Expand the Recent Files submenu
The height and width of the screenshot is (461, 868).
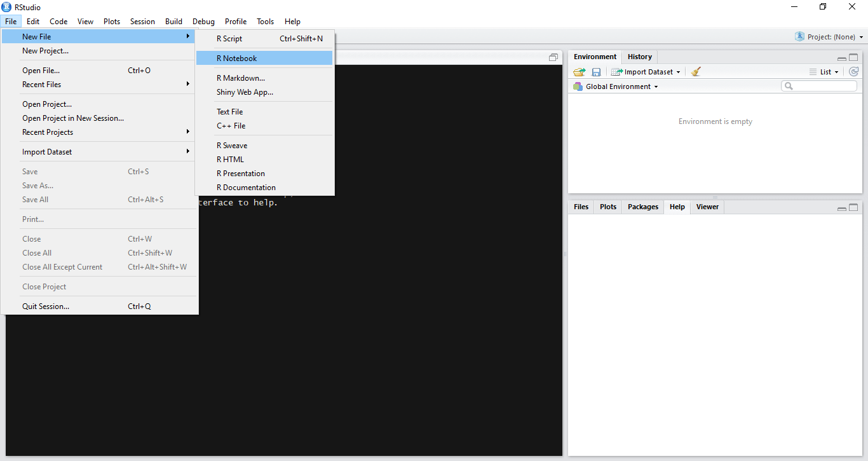click(x=100, y=85)
